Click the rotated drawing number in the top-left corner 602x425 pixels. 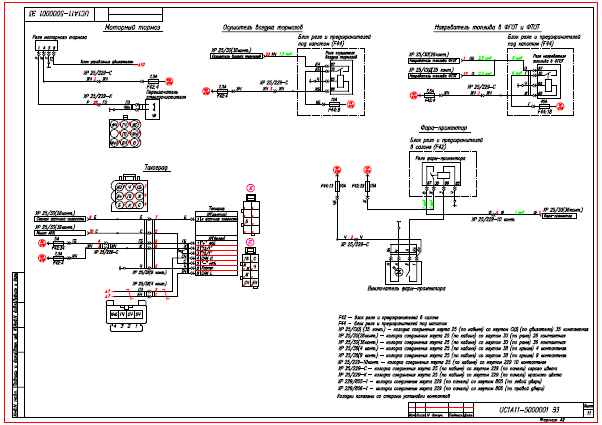click(60, 15)
